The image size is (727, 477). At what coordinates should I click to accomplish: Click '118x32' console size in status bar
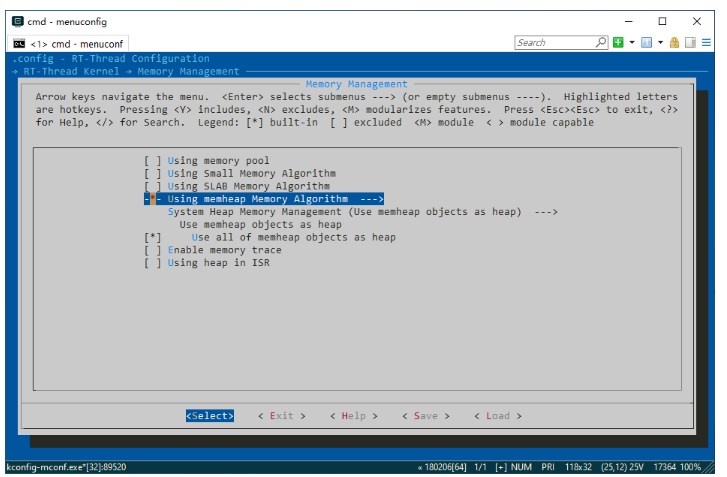pos(578,467)
